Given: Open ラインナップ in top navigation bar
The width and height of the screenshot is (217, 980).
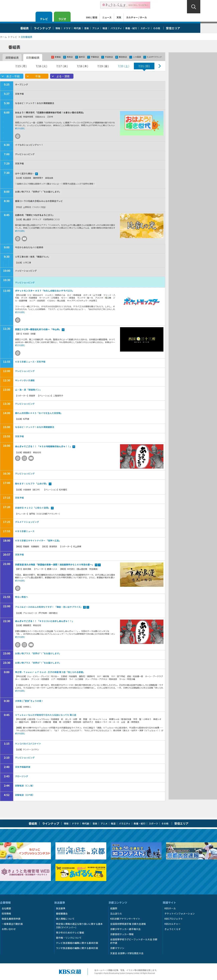Looking at the screenshot, I should point(42,28).
